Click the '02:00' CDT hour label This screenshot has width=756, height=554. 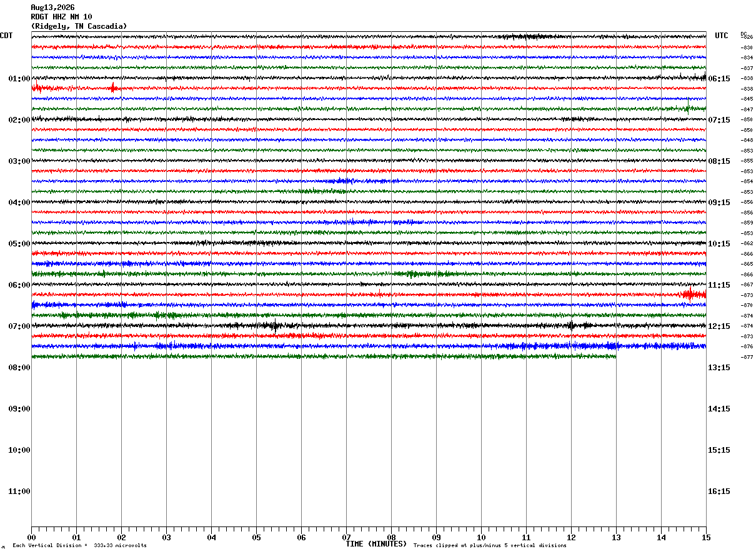tap(19, 120)
